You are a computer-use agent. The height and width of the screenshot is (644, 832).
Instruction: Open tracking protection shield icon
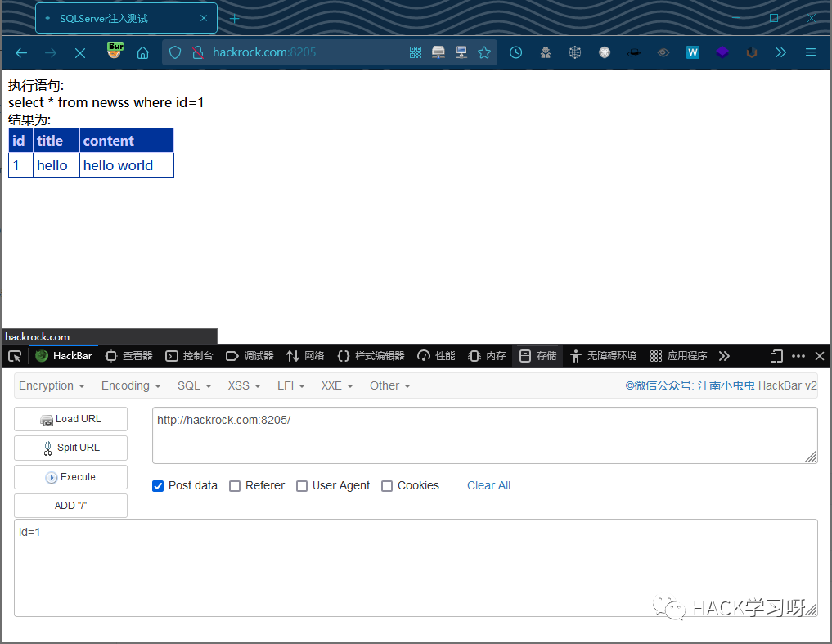[x=175, y=52]
